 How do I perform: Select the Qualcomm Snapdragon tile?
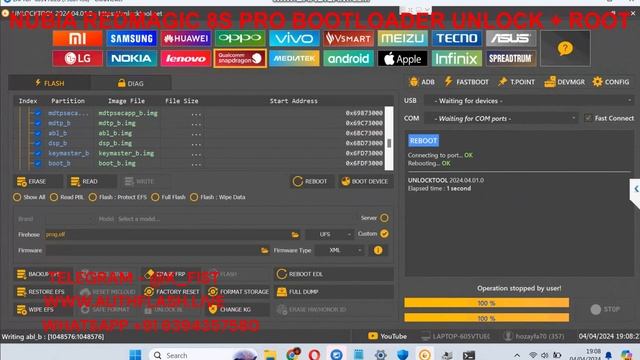[x=240, y=58]
